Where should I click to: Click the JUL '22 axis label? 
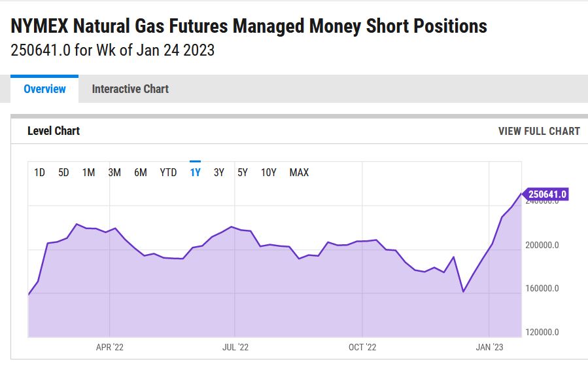click(235, 347)
